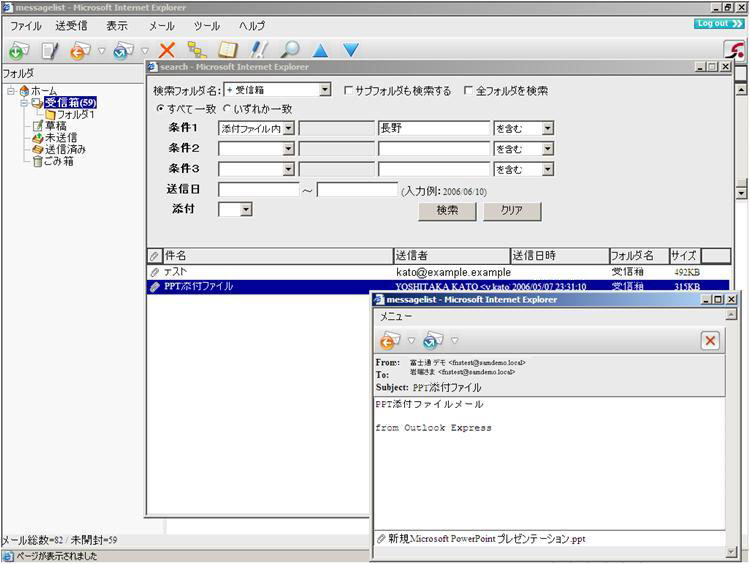The width and height of the screenshot is (750, 564).
Task: Click the 条件1 keyword field containing 長野
Action: (x=434, y=128)
